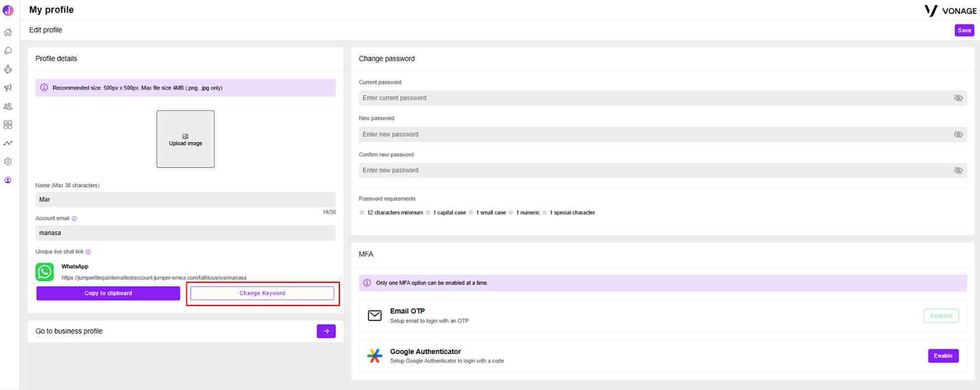
Task: Open the settings gear icon in sidebar
Action: [8, 162]
